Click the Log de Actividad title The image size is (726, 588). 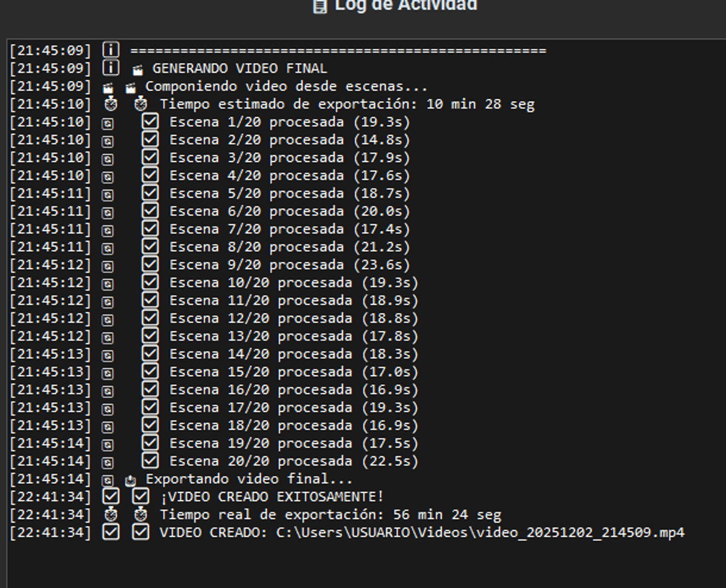click(405, 6)
